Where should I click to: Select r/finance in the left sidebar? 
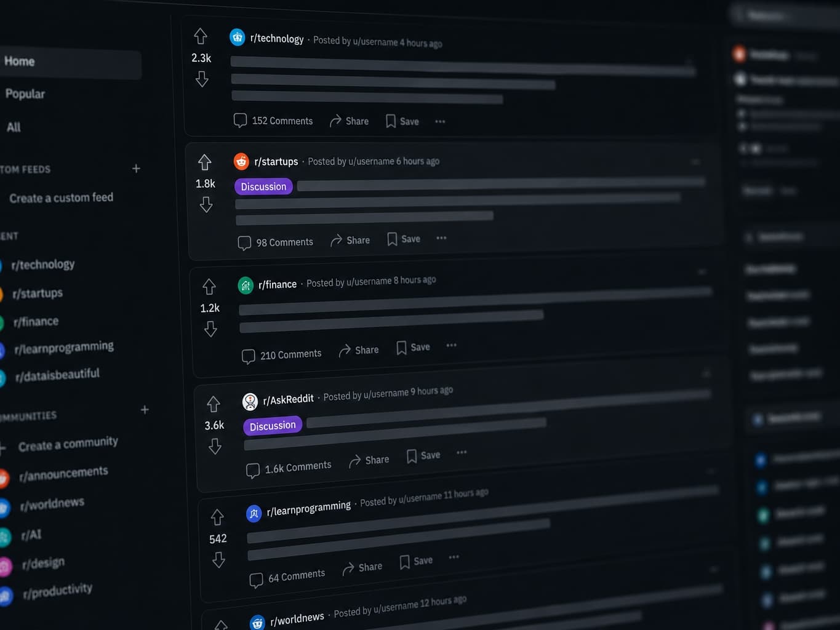click(36, 322)
